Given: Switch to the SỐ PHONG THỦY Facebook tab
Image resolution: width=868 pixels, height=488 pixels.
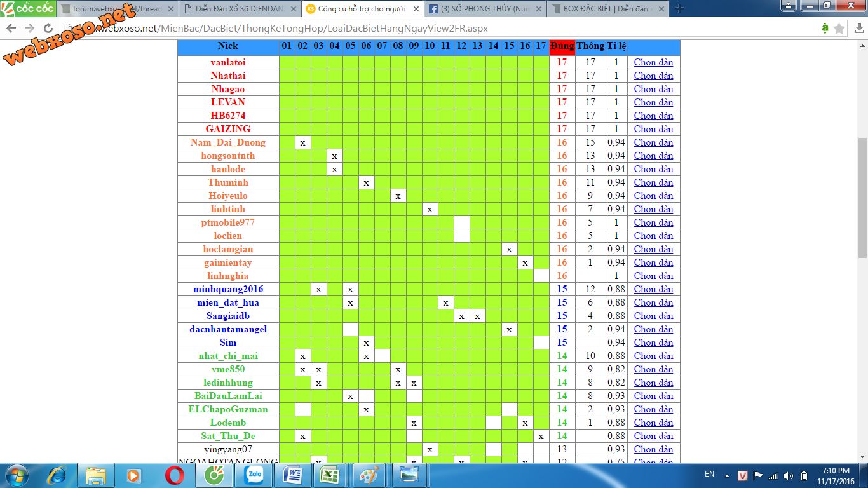Looking at the screenshot, I should pyautogui.click(x=484, y=9).
